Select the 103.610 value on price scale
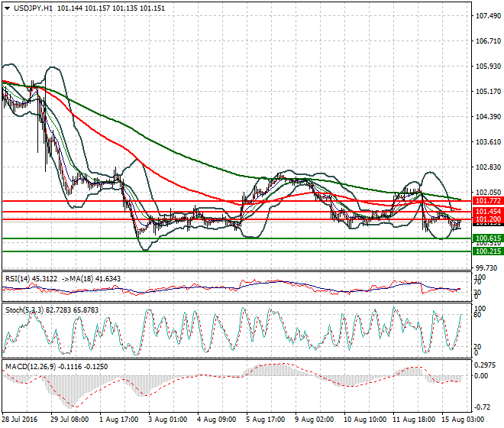The height and width of the screenshot is (428, 504). click(486, 142)
